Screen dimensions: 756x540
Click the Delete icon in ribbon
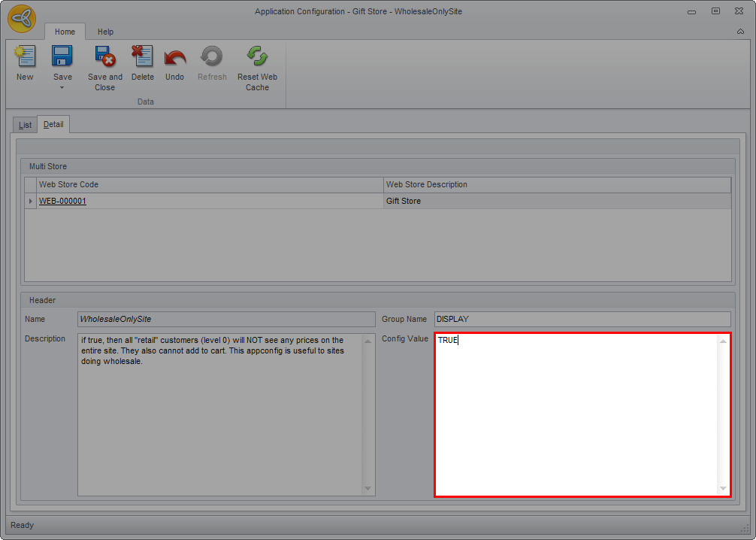(142, 57)
